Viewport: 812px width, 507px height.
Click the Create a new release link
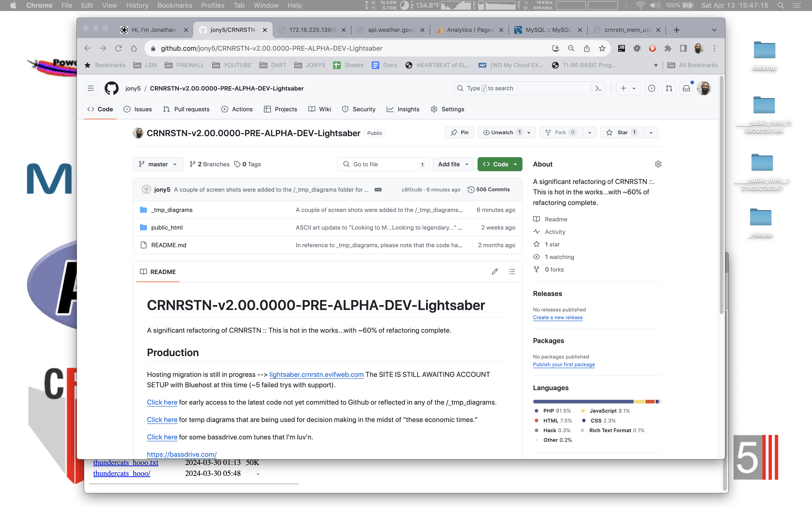[558, 317]
